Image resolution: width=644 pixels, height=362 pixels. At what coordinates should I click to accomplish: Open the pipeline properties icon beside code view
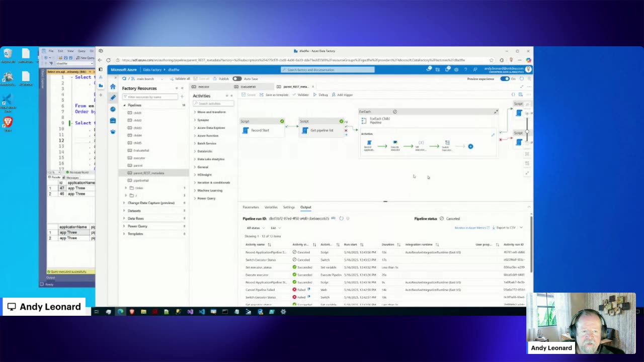click(521, 95)
